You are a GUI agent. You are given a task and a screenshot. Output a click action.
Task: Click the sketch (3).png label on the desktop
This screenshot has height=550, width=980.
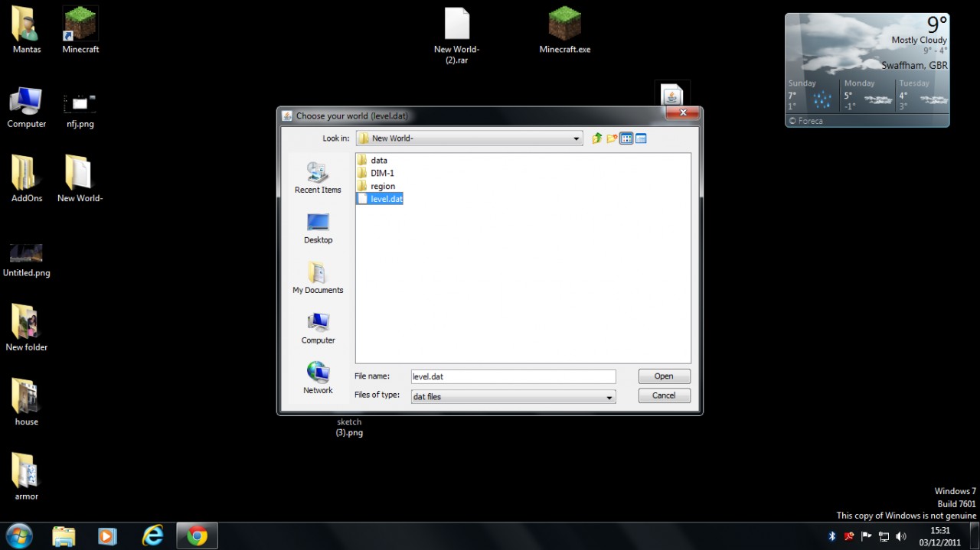(349, 427)
